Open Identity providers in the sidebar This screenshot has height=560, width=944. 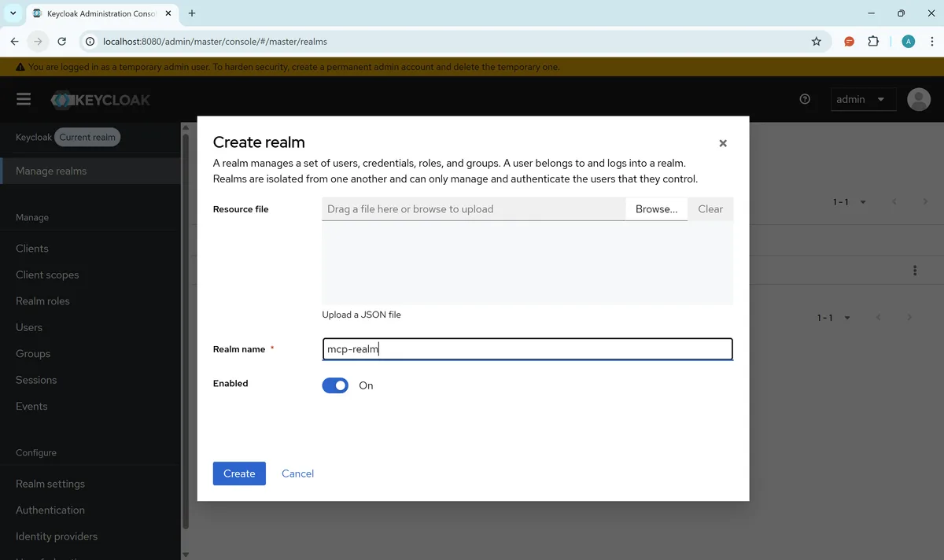pos(57,536)
